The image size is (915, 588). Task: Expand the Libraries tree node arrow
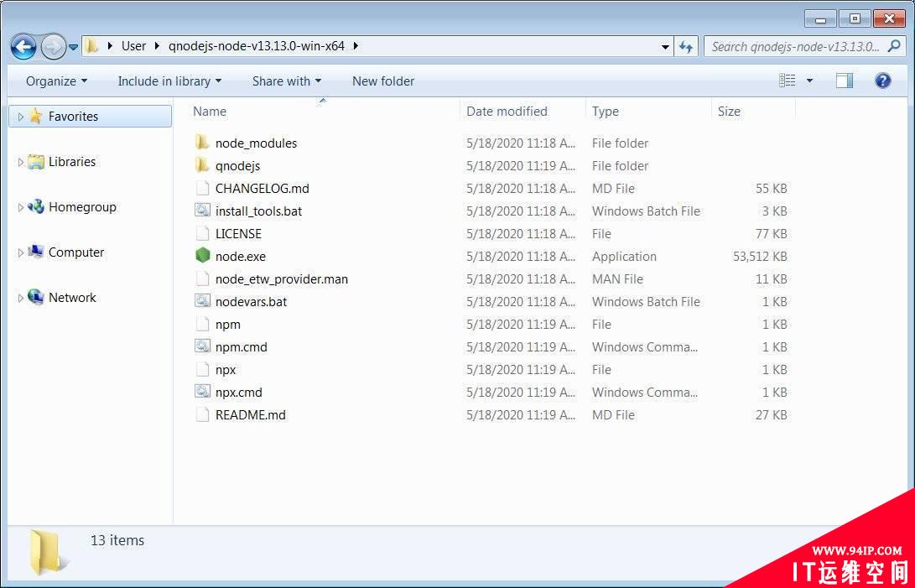click(20, 163)
